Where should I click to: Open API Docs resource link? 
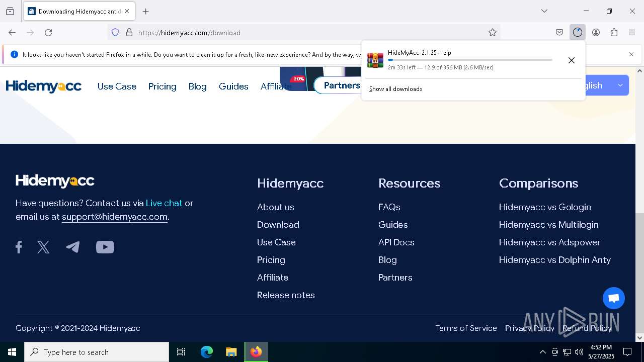(x=396, y=242)
